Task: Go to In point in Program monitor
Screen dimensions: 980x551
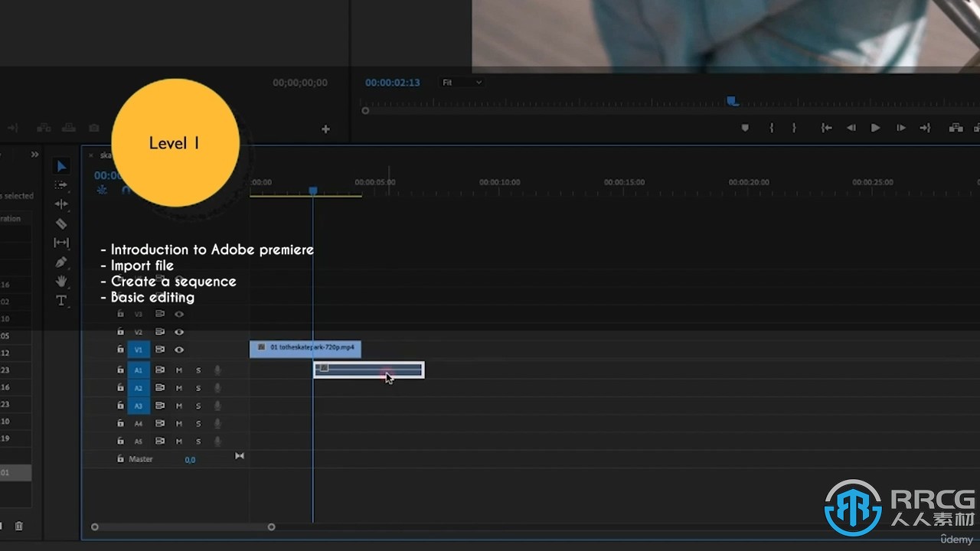Action: tap(826, 128)
